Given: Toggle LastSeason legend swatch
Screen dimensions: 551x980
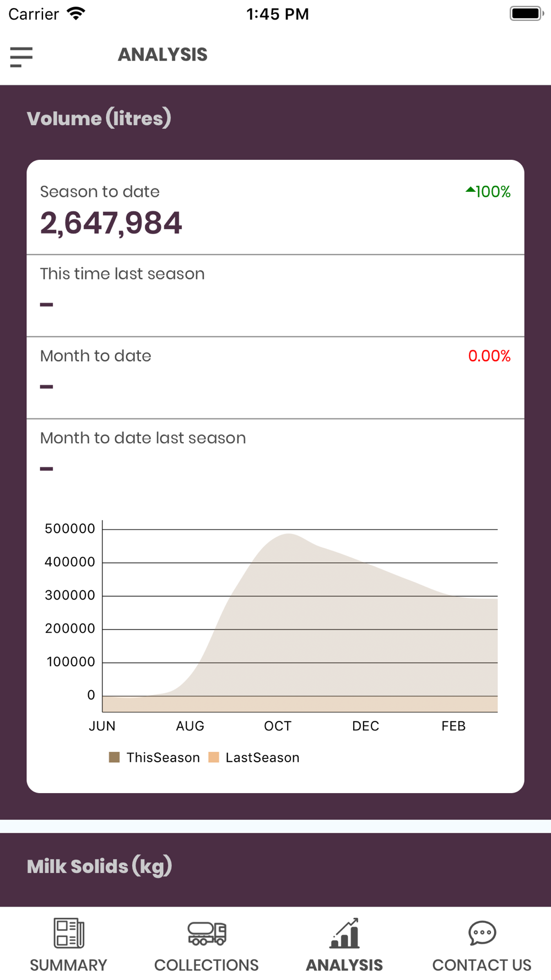Looking at the screenshot, I should [214, 757].
